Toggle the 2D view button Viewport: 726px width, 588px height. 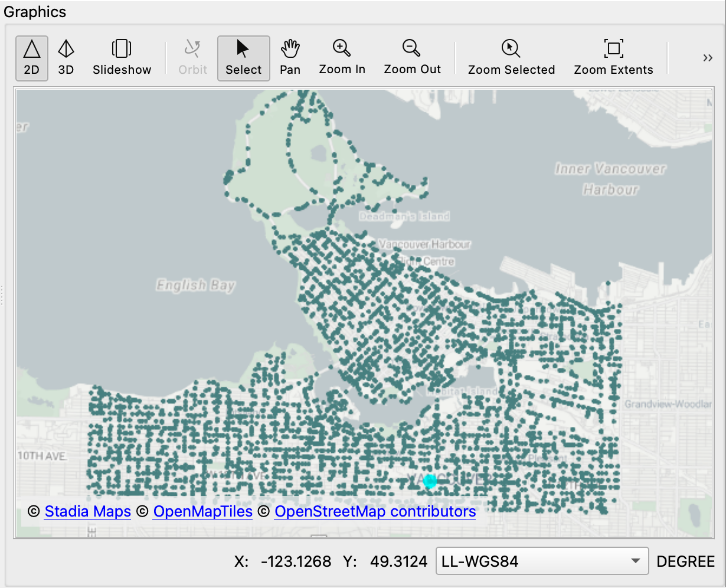coord(31,57)
